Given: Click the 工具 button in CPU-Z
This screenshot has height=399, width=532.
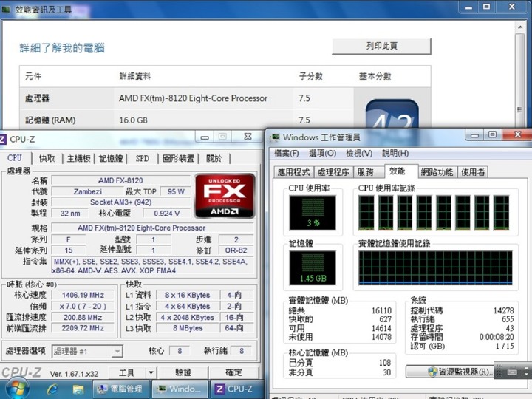Looking at the screenshot, I should pyautogui.click(x=127, y=373).
